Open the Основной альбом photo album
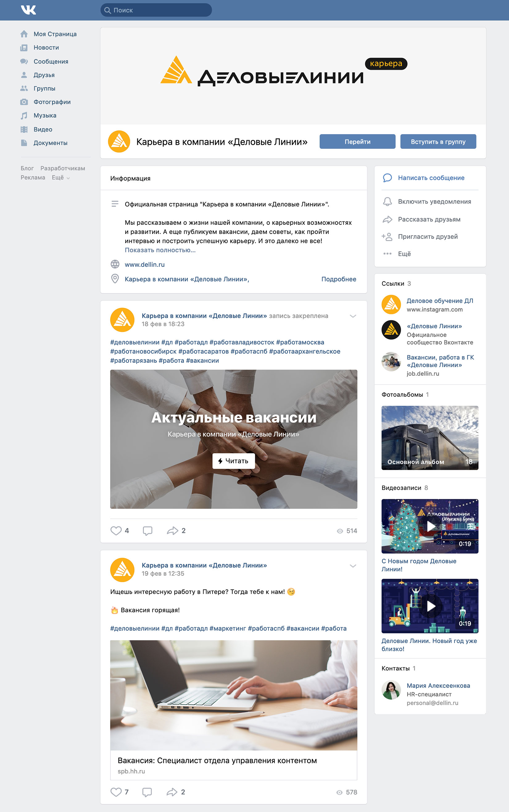Screen dimensions: 509x812 click(x=430, y=438)
